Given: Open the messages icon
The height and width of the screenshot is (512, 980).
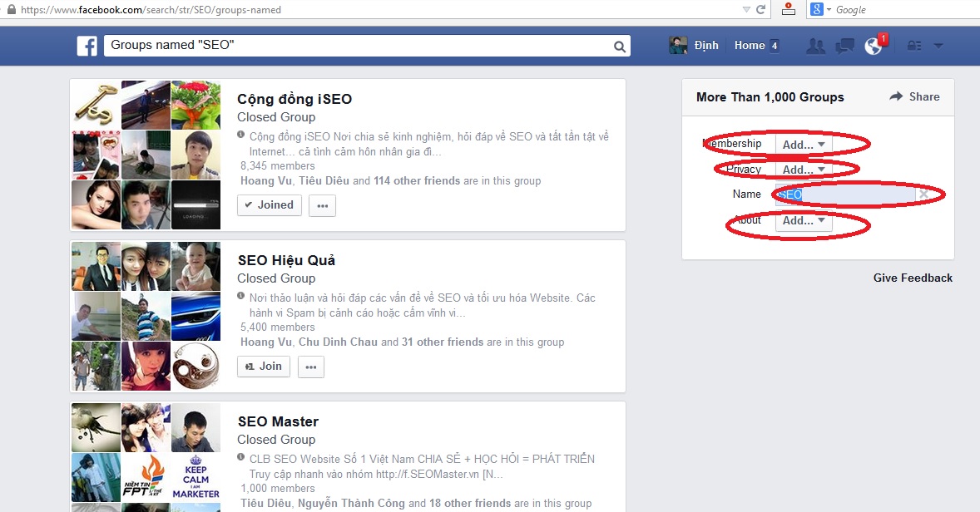Looking at the screenshot, I should tap(845, 46).
